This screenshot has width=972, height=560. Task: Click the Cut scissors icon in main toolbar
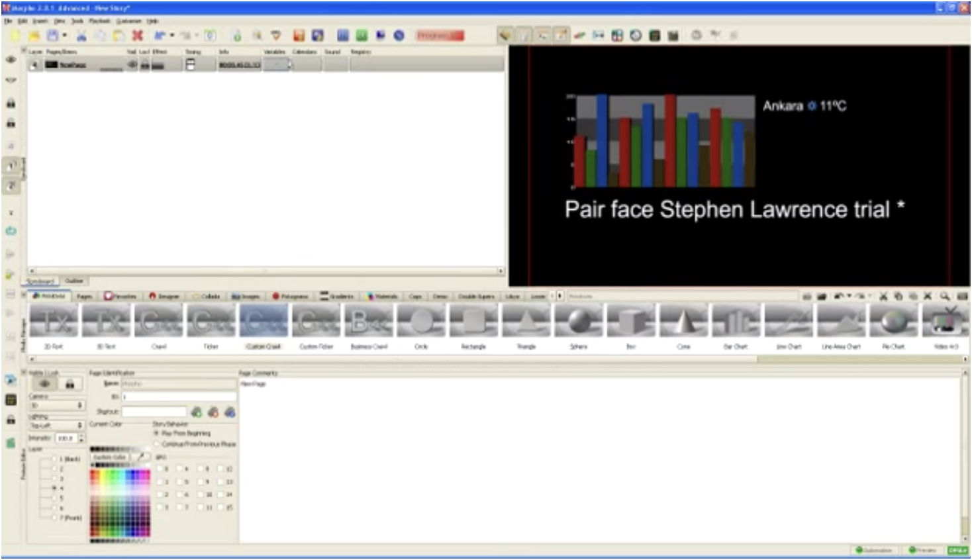coord(81,35)
